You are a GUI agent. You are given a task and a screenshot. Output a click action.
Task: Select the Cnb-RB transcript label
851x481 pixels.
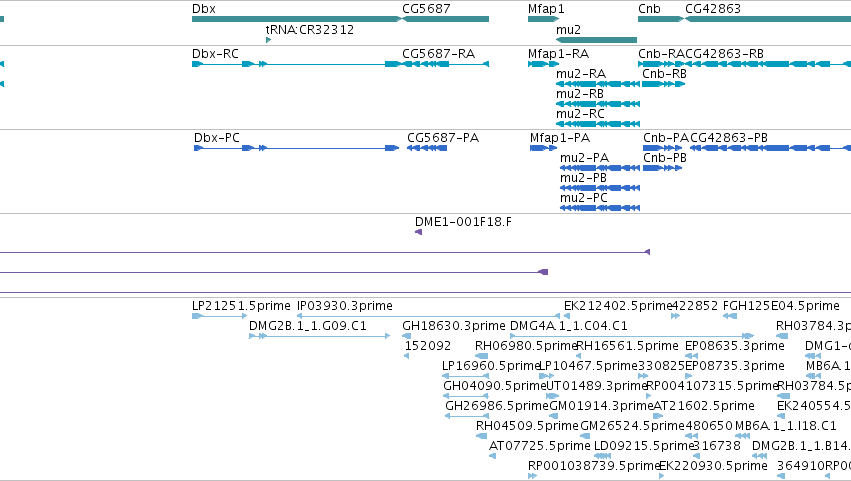[x=664, y=74]
